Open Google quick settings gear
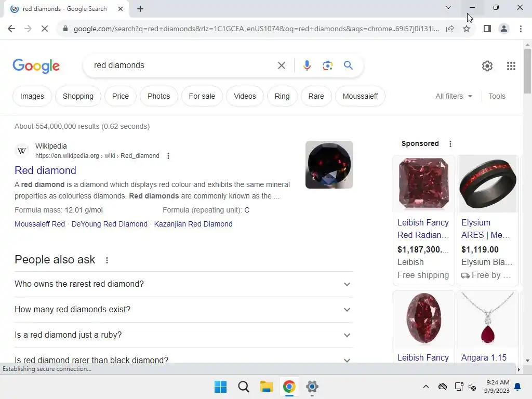The height and width of the screenshot is (399, 532). [487, 66]
